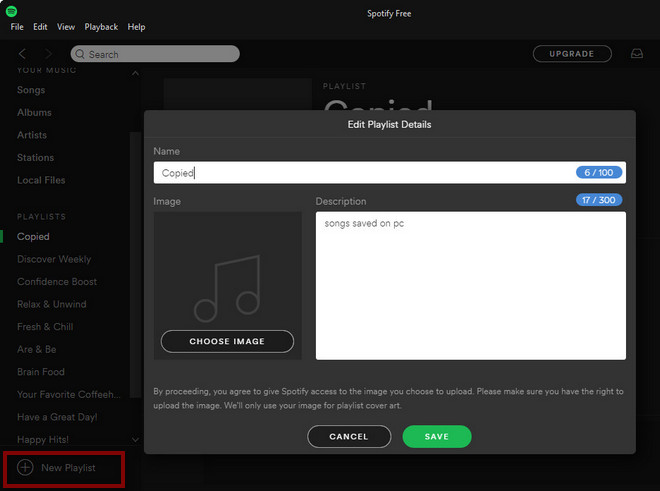Image resolution: width=660 pixels, height=491 pixels.
Task: Click the 6 / 100 name counter
Action: coord(599,172)
